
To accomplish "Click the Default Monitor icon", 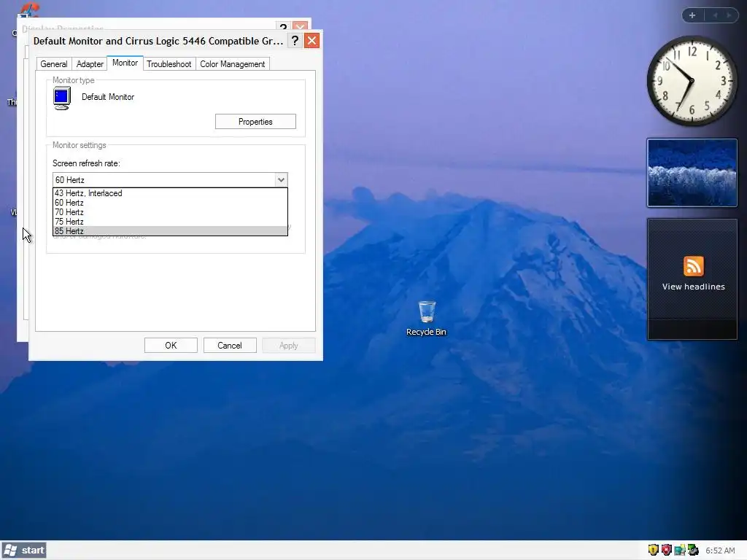I will tap(62, 98).
